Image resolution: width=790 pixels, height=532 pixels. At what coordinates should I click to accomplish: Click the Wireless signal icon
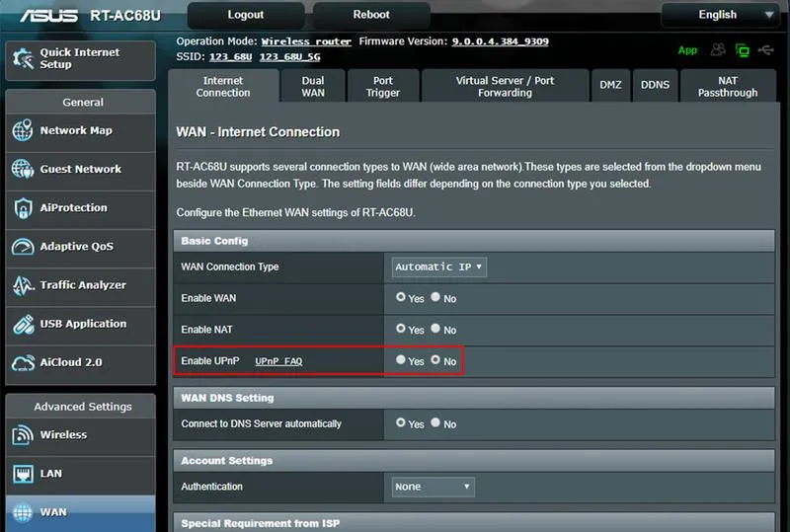[x=23, y=434]
